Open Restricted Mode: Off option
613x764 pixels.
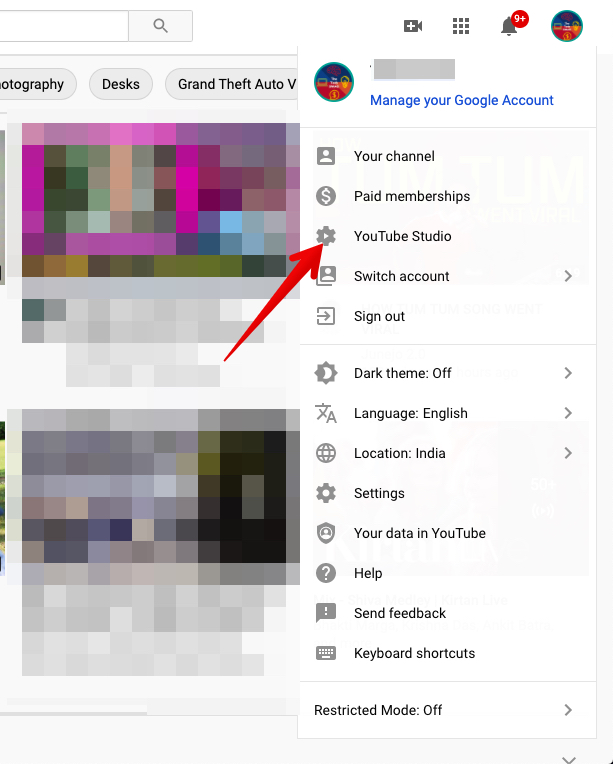pyautogui.click(x=447, y=710)
